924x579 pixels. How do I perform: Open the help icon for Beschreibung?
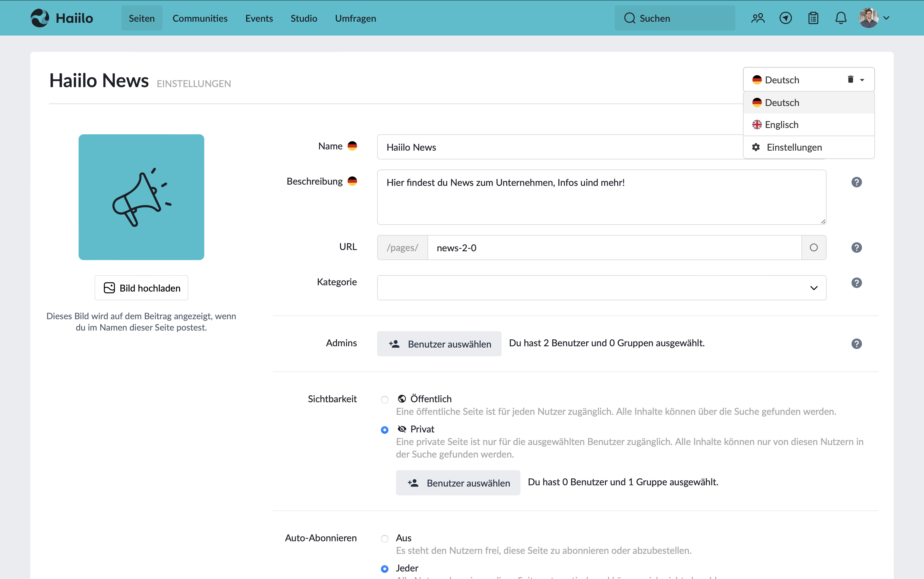856,182
